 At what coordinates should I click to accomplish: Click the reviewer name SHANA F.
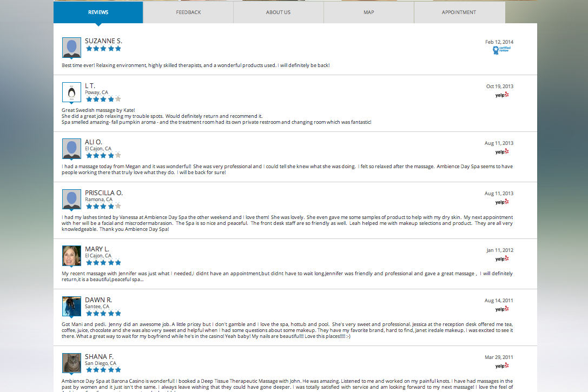pyautogui.click(x=99, y=356)
